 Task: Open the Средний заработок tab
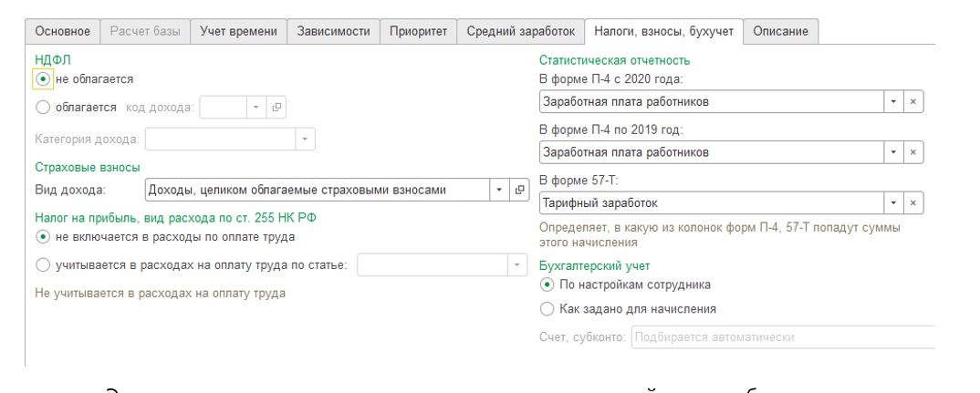tap(520, 32)
